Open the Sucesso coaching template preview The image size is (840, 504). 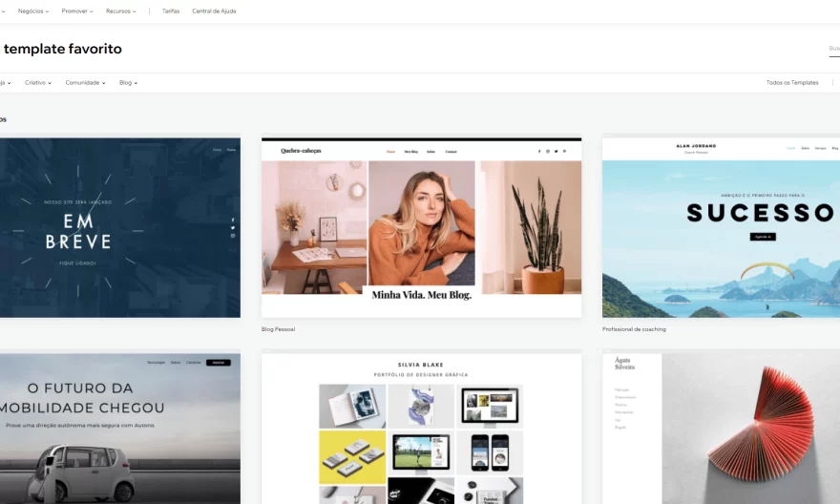pyautogui.click(x=721, y=229)
